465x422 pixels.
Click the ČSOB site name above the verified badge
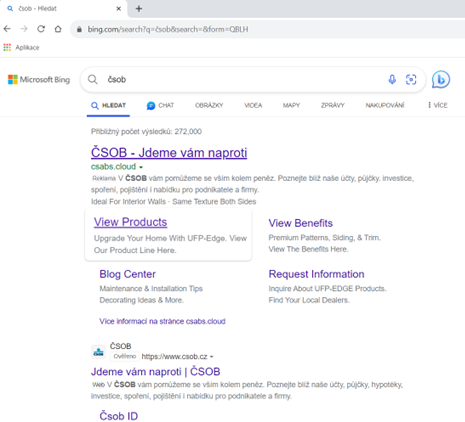[121, 346]
